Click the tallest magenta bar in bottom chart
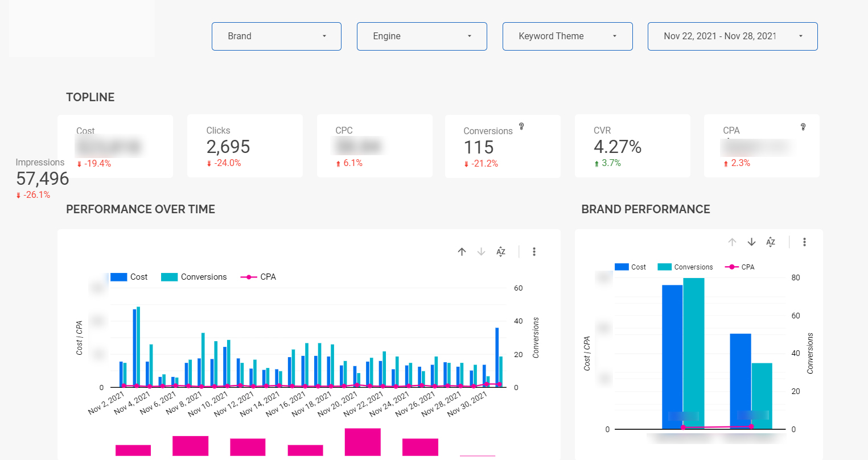868x460 pixels. point(363,442)
